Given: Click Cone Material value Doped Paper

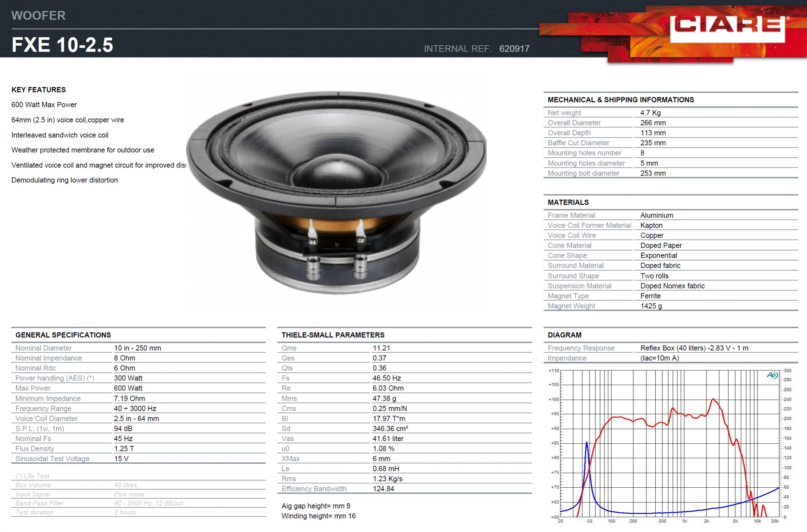Looking at the screenshot, I should (661, 245).
